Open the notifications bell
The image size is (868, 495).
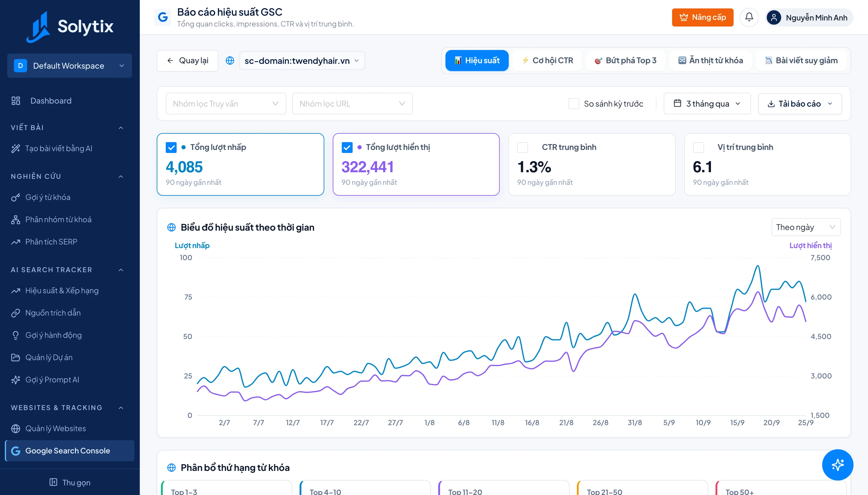(x=749, y=17)
